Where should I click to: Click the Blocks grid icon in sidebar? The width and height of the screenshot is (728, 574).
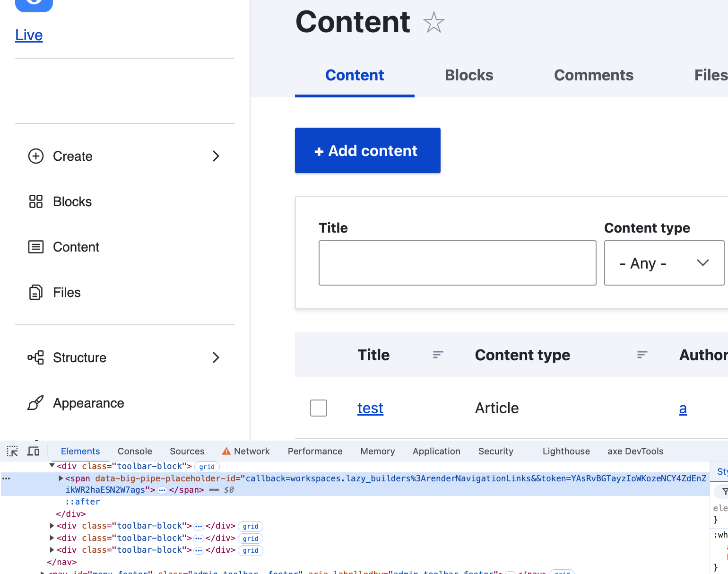point(36,201)
